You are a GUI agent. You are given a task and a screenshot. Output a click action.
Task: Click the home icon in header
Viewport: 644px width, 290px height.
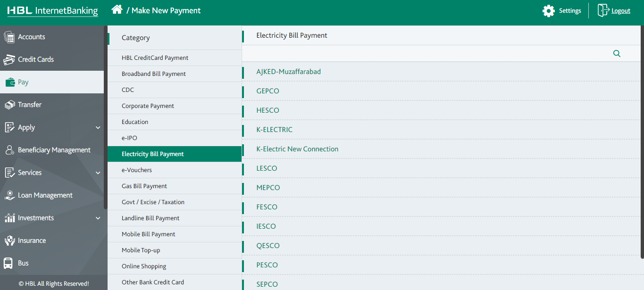[x=117, y=10]
